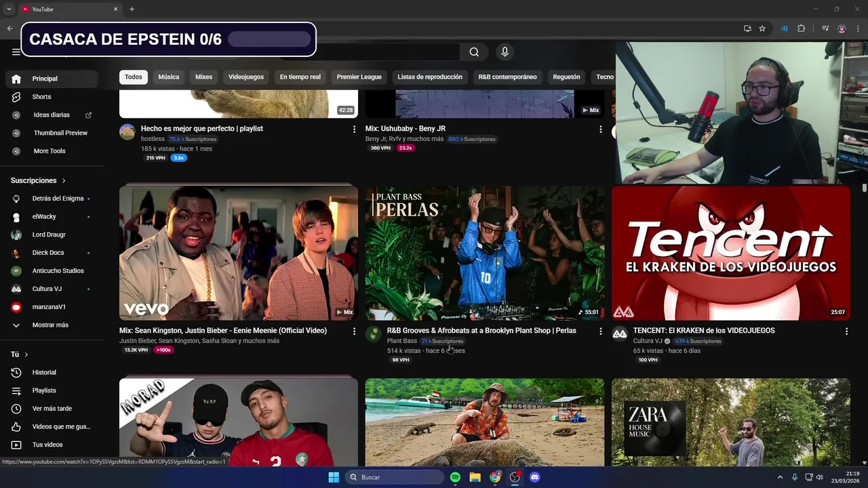Screen dimensions: 868x488
Task: Open manzanaV1 subscription channel
Action: click(53, 307)
